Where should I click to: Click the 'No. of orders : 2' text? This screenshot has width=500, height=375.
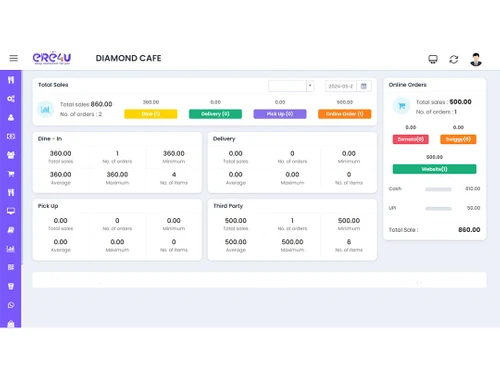pyautogui.click(x=81, y=114)
